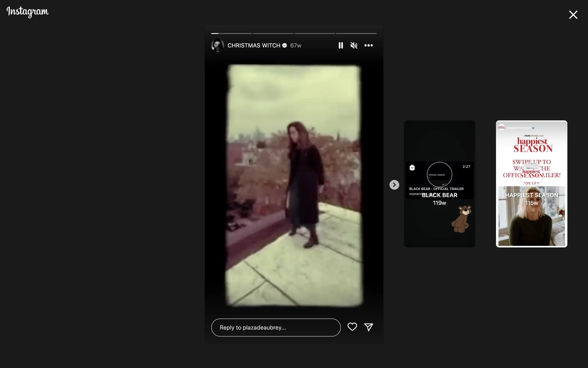Go to Instagram home via logo
The image size is (588, 368).
coord(28,12)
